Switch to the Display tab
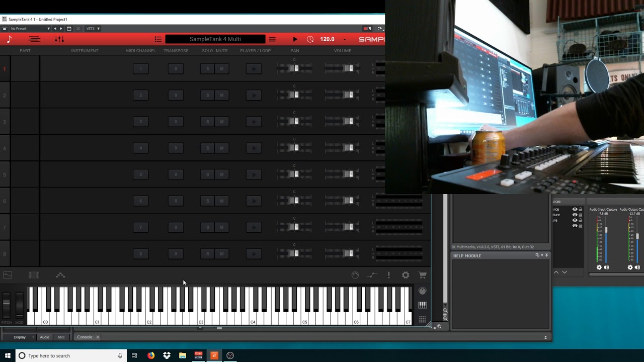Image resolution: width=644 pixels, height=362 pixels. tap(20, 337)
